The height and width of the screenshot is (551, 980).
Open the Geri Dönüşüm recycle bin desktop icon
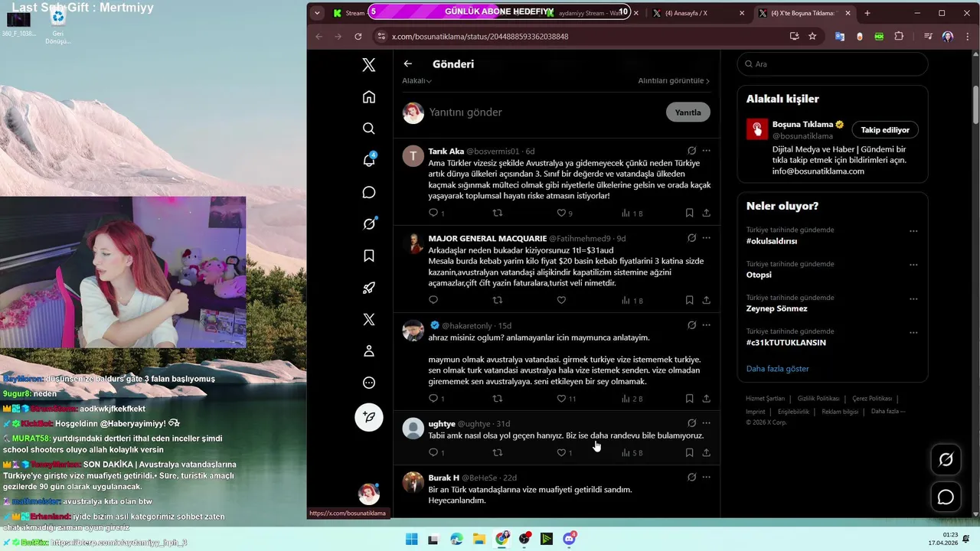[57, 25]
